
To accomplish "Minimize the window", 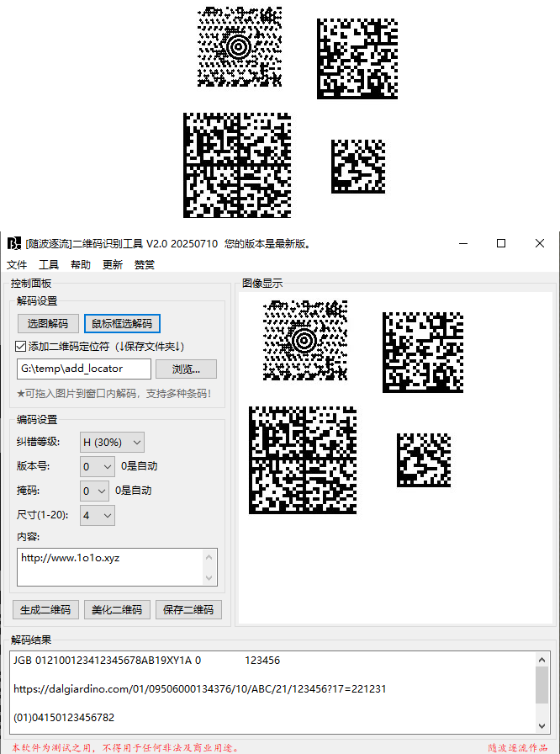I will point(463,243).
